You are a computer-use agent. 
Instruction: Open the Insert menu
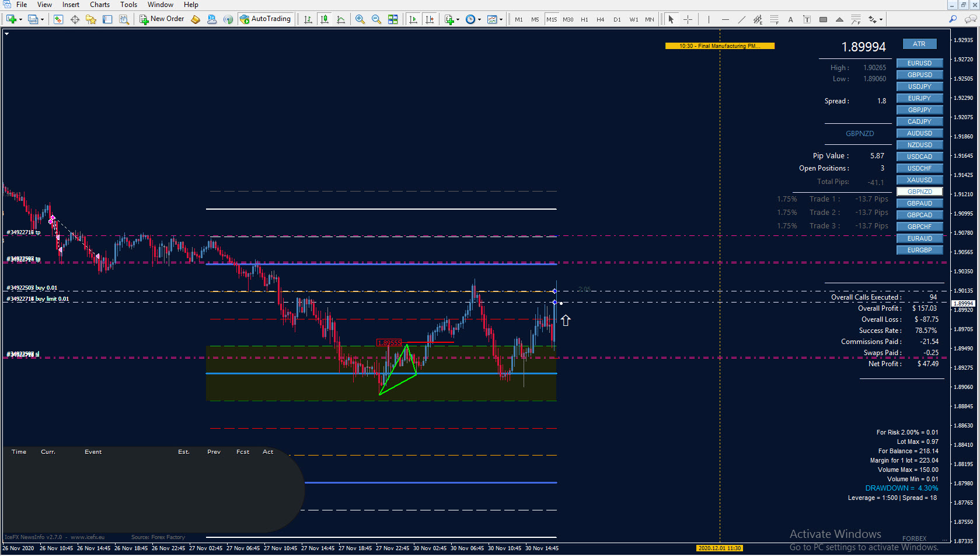click(x=71, y=5)
